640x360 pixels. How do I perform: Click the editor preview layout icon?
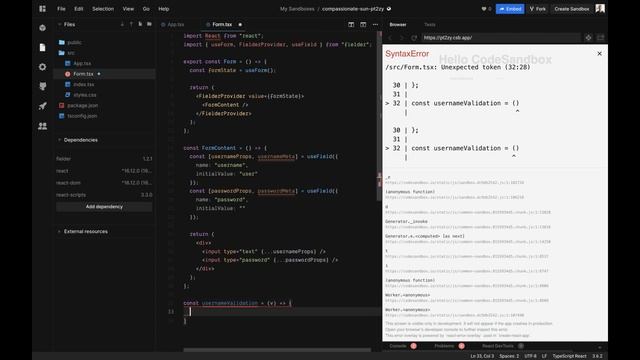pyautogui.click(x=363, y=24)
